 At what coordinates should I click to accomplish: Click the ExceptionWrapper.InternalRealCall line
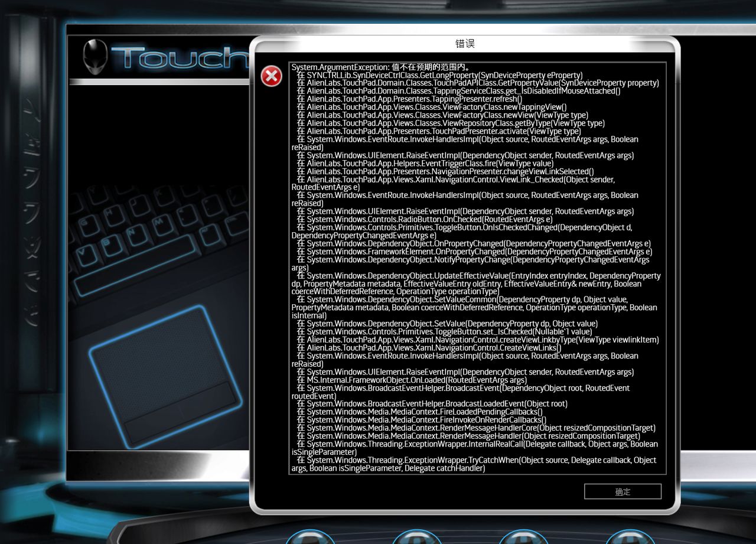[475, 448]
